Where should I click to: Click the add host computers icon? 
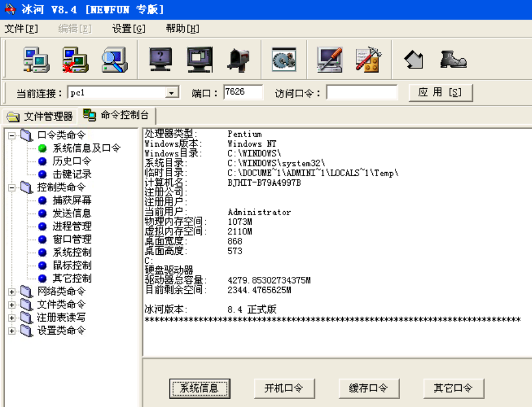(x=36, y=59)
